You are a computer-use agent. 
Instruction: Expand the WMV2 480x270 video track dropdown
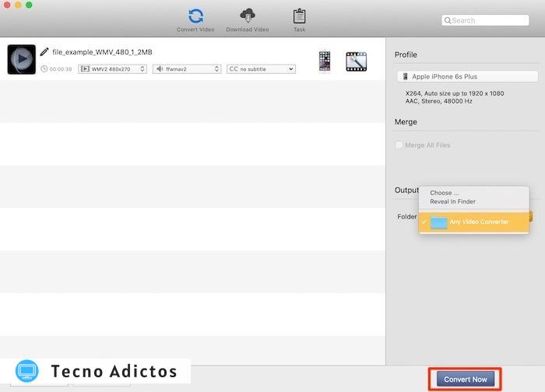(x=112, y=69)
